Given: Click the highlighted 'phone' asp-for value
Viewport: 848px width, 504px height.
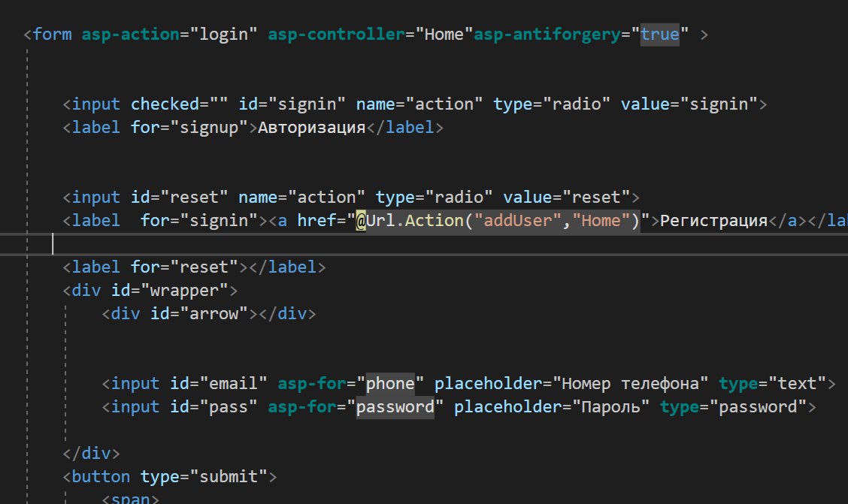Looking at the screenshot, I should click(390, 384).
